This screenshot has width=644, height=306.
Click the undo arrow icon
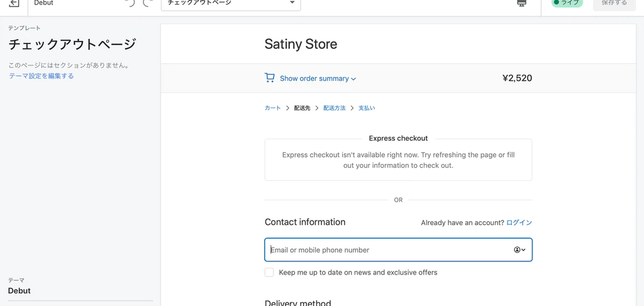[x=130, y=3]
